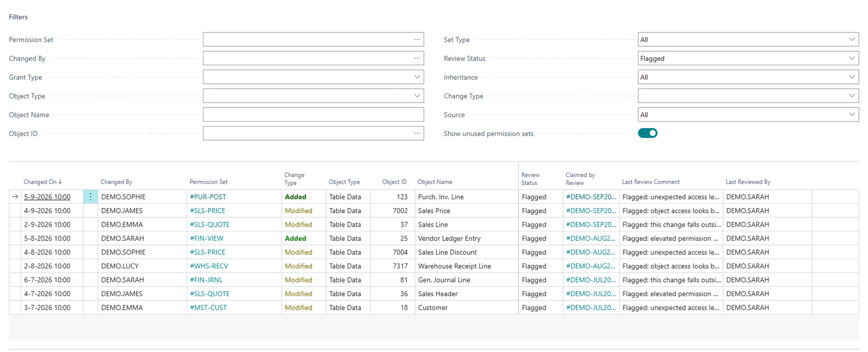Expand Inheritance dropdown

click(852, 77)
